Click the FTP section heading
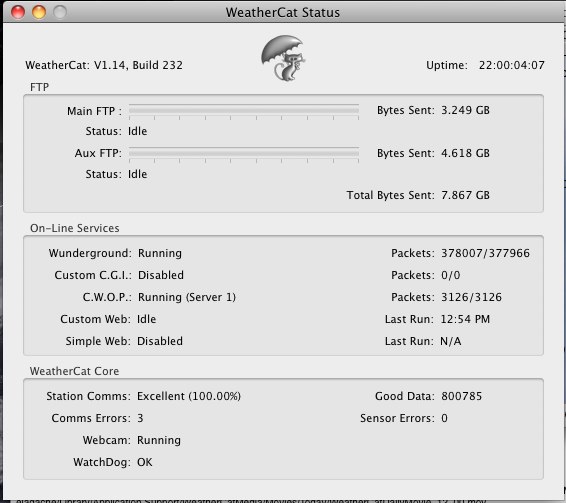566x503 pixels. pyautogui.click(x=39, y=87)
